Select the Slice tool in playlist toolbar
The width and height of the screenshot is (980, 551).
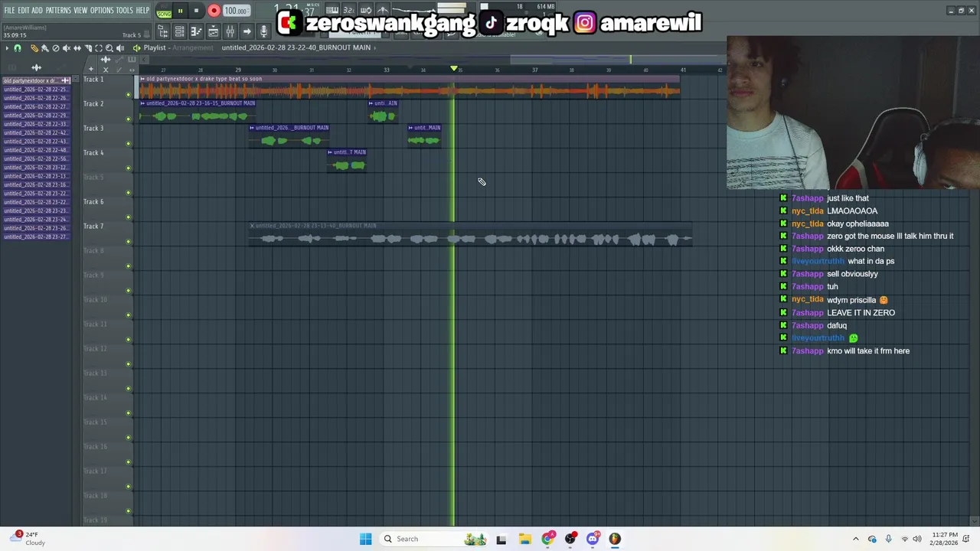pos(88,48)
